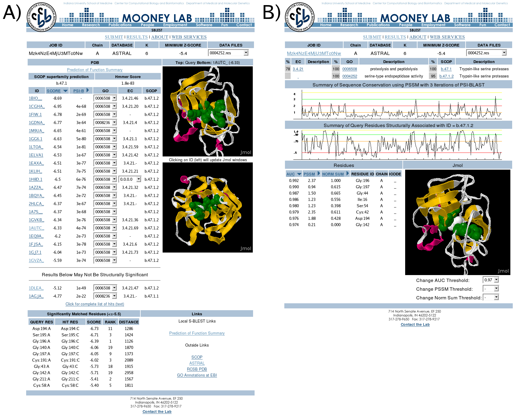Open Home in panel A navigation bar
Viewport: 532px width, 418px height.
point(68,25)
